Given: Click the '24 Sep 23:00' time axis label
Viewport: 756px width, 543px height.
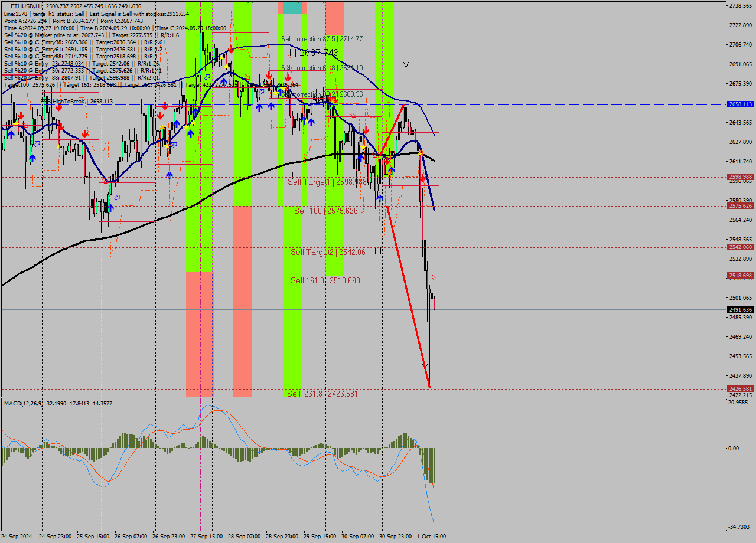Looking at the screenshot, I should [x=56, y=537].
